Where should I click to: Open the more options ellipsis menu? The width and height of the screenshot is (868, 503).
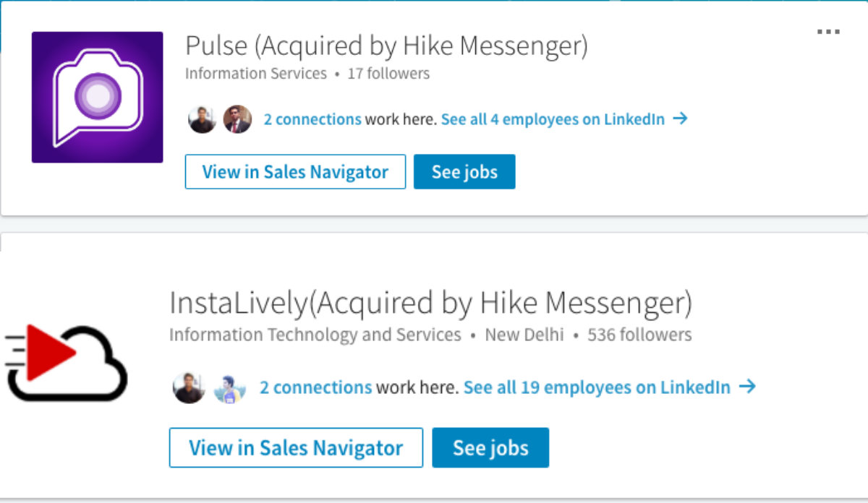(x=828, y=33)
